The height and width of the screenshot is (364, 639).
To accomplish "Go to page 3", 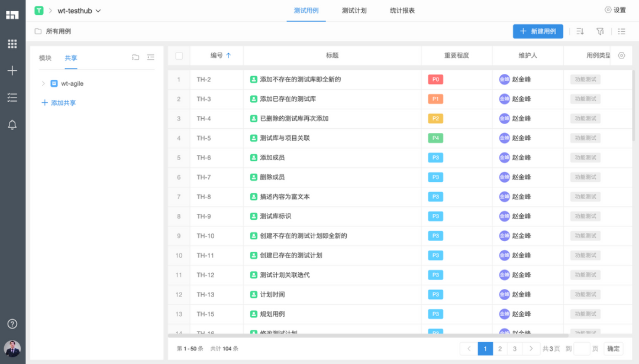I will [x=515, y=349].
